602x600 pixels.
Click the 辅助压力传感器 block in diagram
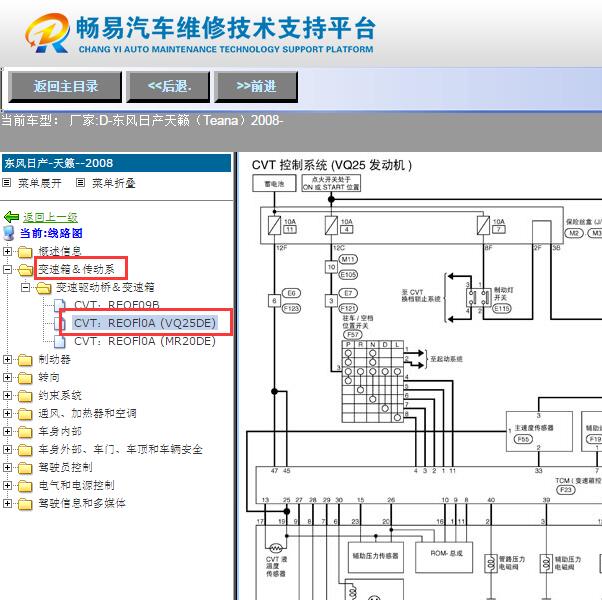click(375, 557)
